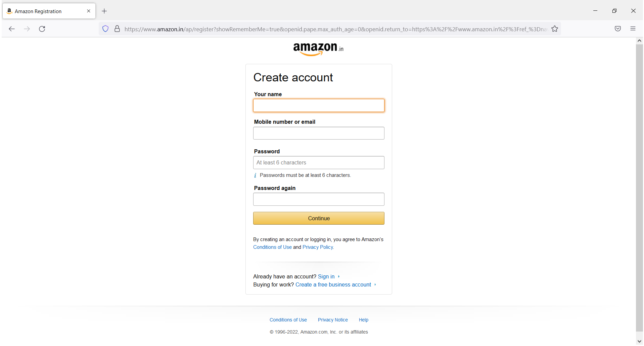Open the Conditions of Use link

[x=272, y=247]
